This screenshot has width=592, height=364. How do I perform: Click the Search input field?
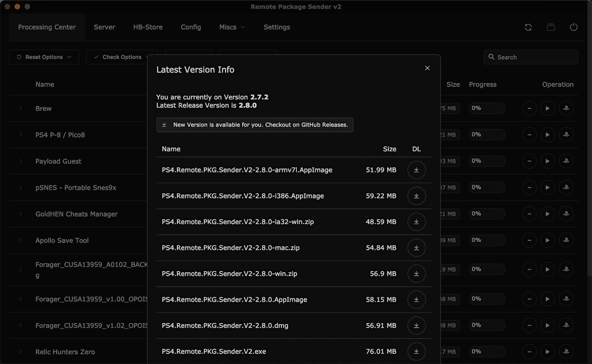(x=535, y=57)
